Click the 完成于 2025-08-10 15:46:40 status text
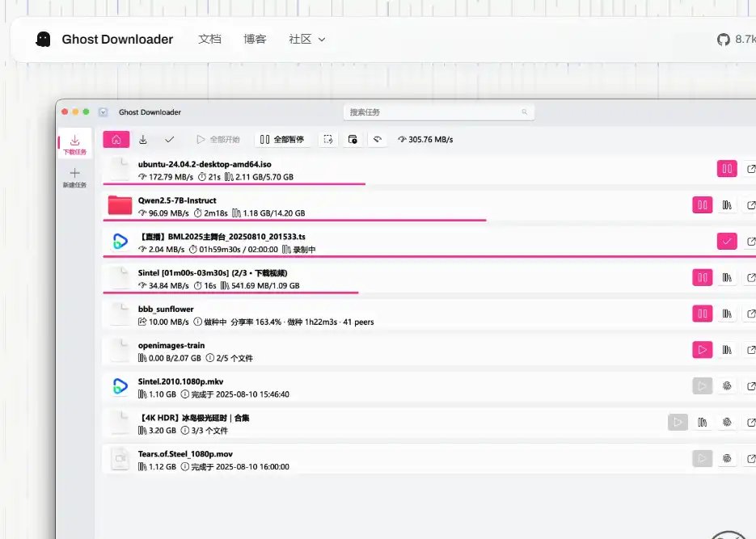This screenshot has height=539, width=756. tap(240, 394)
